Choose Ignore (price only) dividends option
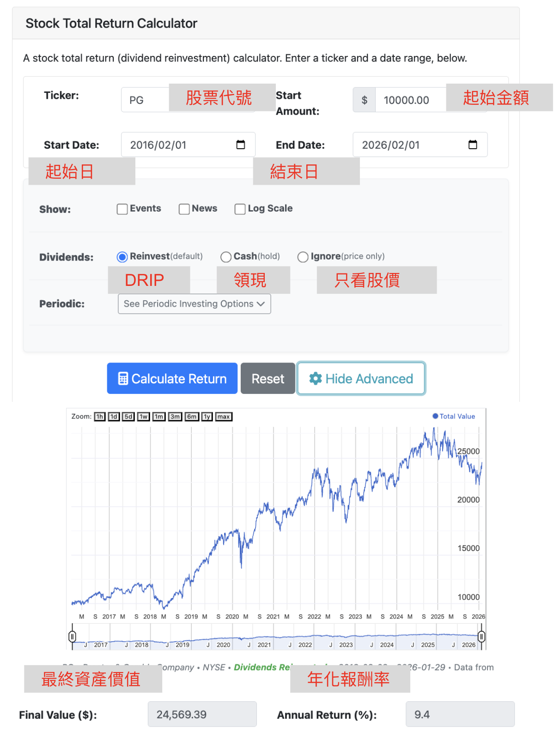 303,257
